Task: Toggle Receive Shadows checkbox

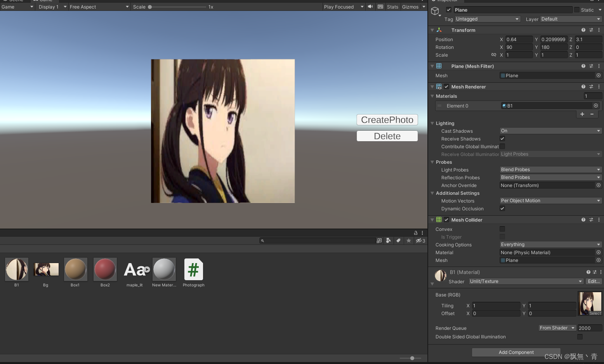Action: tap(502, 139)
